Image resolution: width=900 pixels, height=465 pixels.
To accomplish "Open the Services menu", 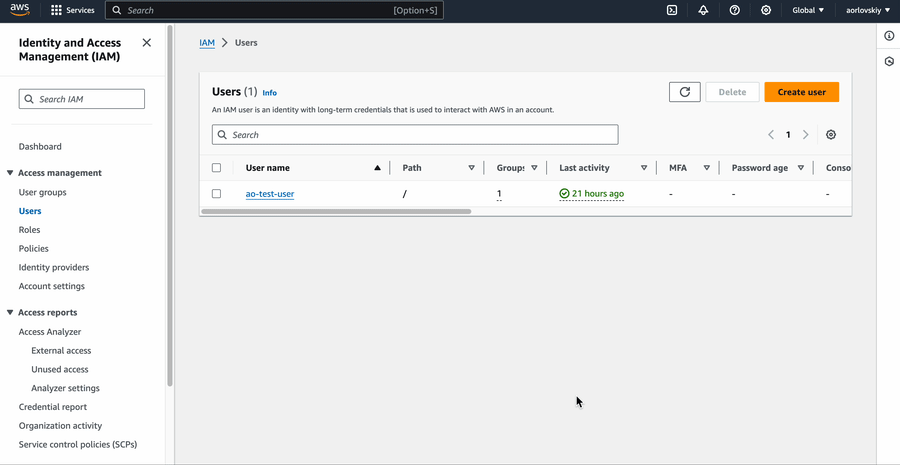I will click(x=73, y=10).
